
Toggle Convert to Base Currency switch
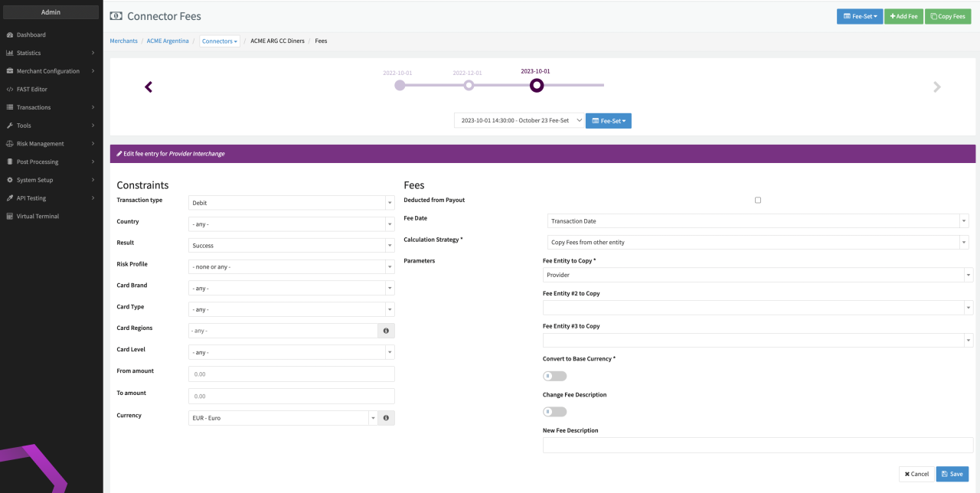coord(555,376)
